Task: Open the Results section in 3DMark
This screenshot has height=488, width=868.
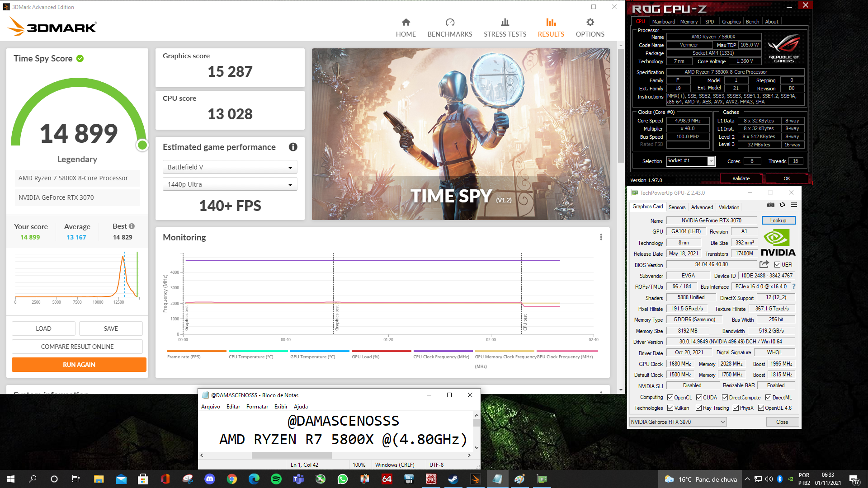Action: 551,28
